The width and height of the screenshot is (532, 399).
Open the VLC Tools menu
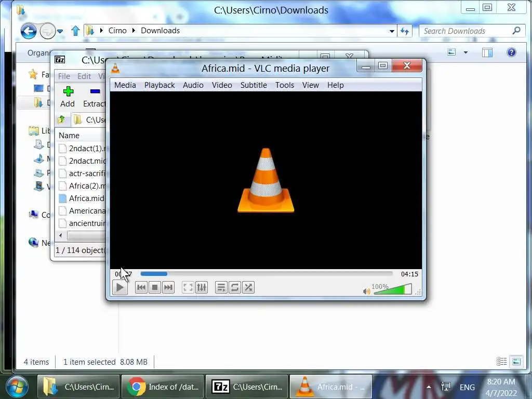[x=285, y=85]
